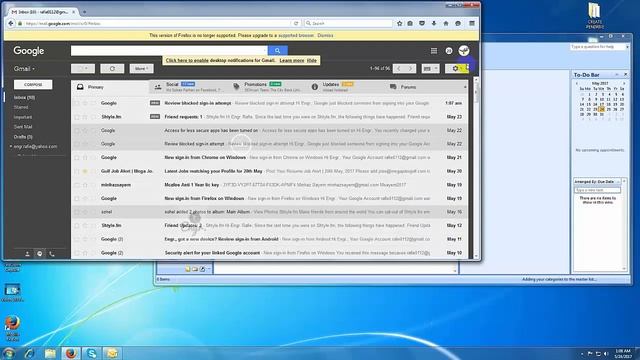Viewport: 640px width, 360px height.
Task: Tick checkbox for Gulf Job Alert email
Action: pos(77,171)
